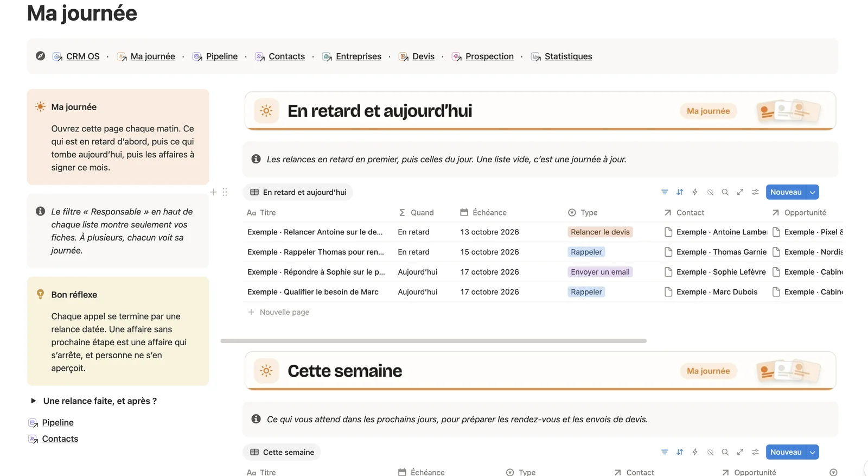Click the plus icon to add a block
Screen dimensions: 868x476
(213, 192)
